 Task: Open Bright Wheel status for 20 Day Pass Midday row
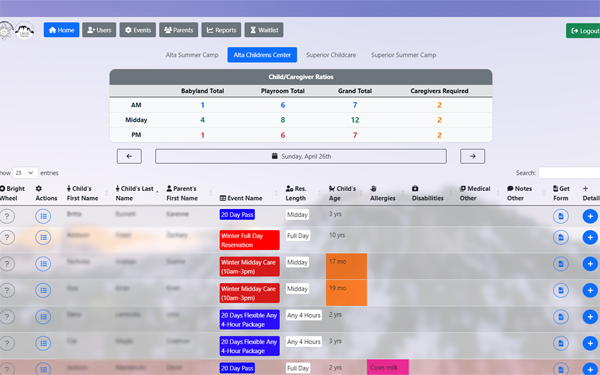(7, 216)
